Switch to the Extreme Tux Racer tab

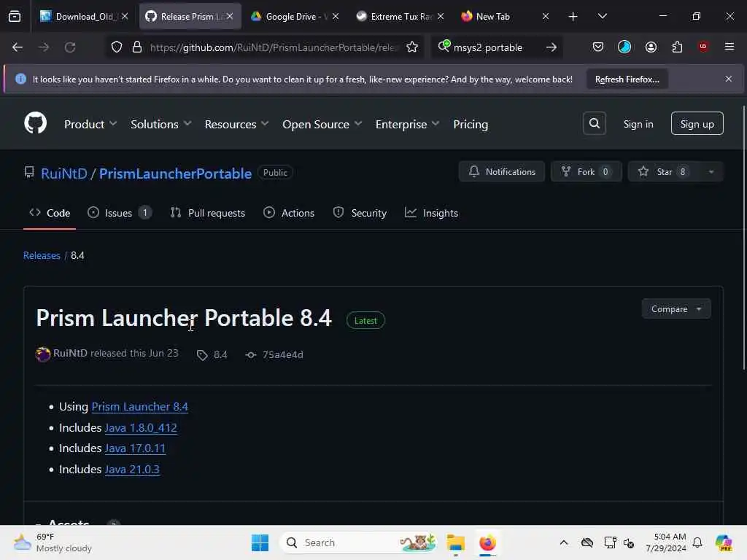click(x=400, y=16)
